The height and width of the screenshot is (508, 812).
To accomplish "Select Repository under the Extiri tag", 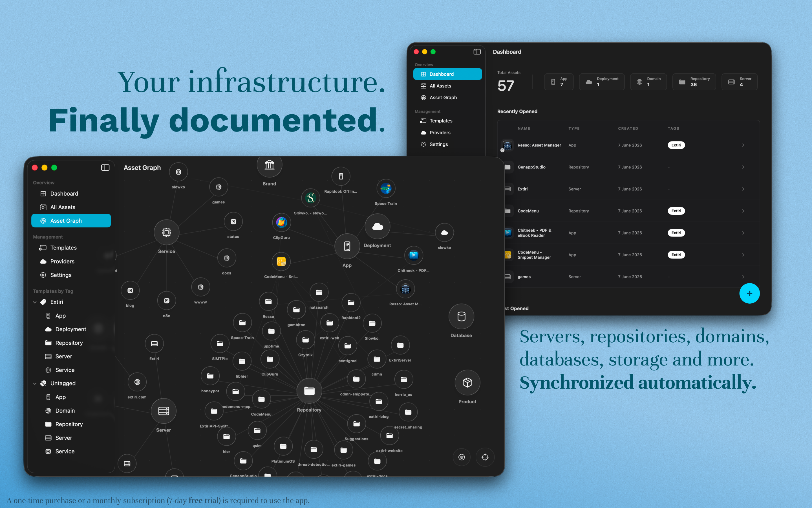I will pyautogui.click(x=71, y=343).
